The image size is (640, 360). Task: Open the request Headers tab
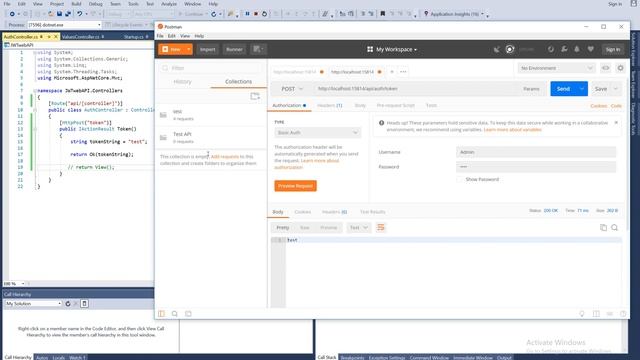click(329, 105)
